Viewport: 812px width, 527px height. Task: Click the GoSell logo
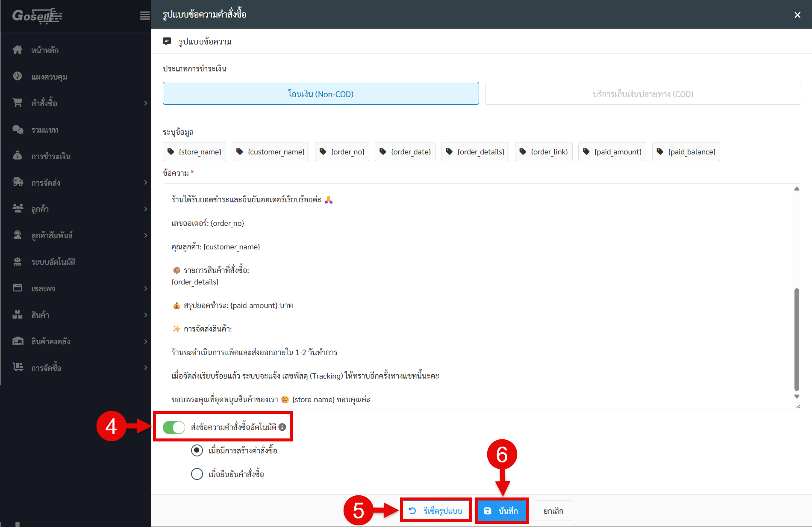pos(37,16)
